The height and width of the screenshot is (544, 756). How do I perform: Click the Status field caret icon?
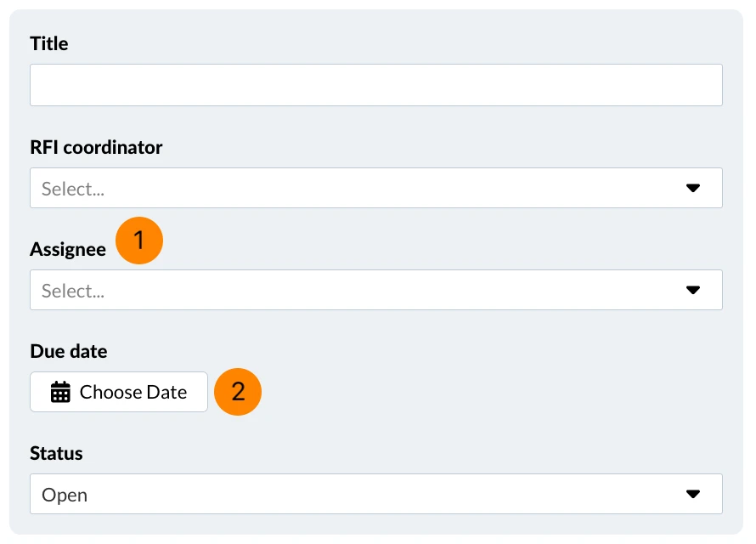pyautogui.click(x=693, y=494)
